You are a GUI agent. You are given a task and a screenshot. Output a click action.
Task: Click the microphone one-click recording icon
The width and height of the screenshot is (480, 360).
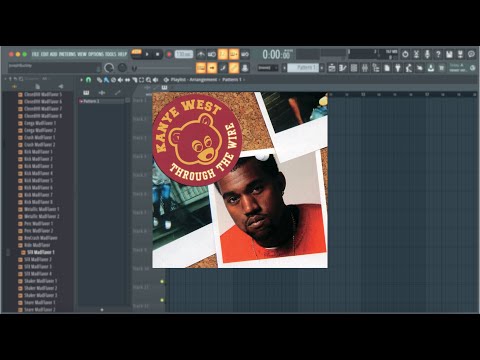point(427,54)
